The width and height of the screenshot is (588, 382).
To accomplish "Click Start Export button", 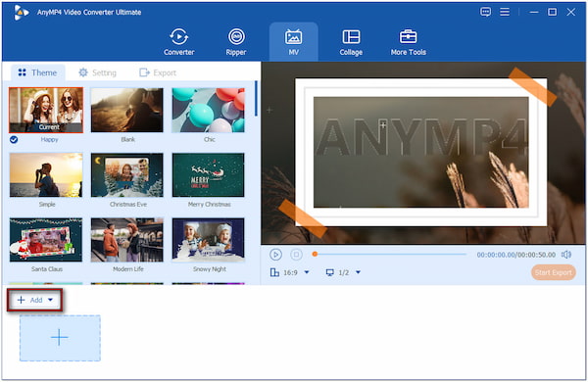I will click(554, 272).
